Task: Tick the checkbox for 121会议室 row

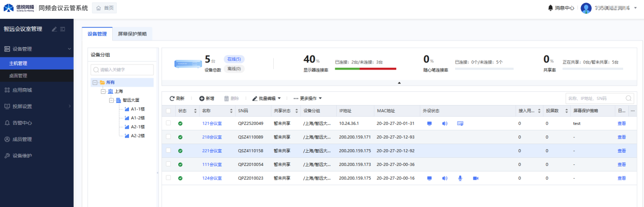Action: pos(169,123)
